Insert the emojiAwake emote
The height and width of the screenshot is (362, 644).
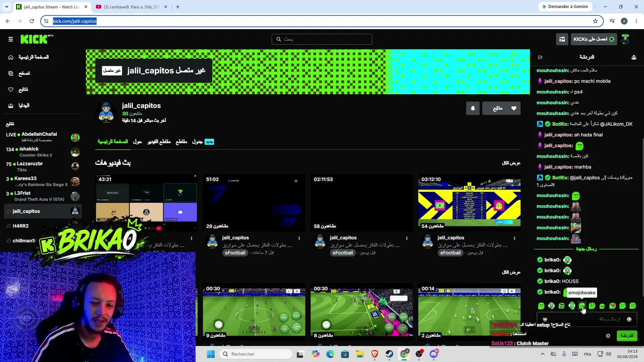pyautogui.click(x=582, y=306)
